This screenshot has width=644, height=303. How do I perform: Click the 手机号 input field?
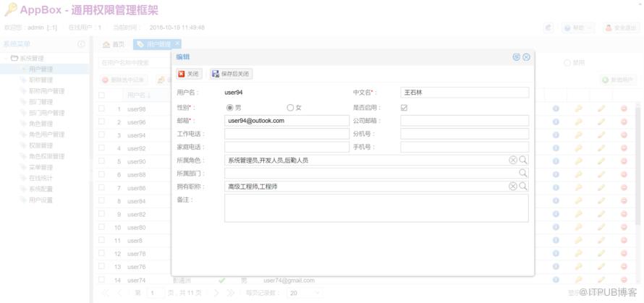(465, 147)
